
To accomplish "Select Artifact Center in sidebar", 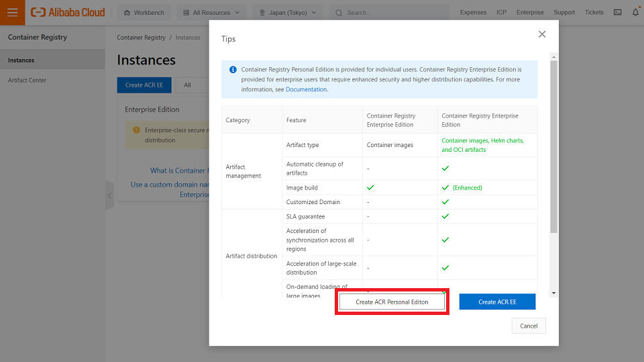I will [27, 80].
